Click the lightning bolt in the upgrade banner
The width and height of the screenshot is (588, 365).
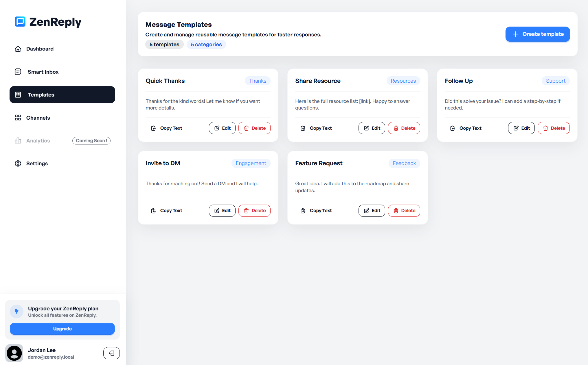click(x=17, y=312)
